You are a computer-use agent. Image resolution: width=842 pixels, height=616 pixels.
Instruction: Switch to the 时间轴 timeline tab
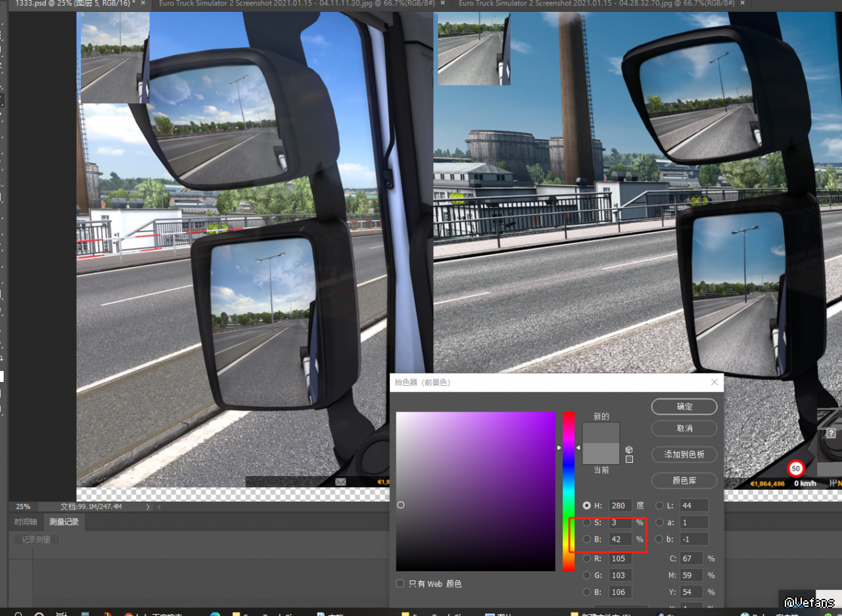(x=26, y=522)
